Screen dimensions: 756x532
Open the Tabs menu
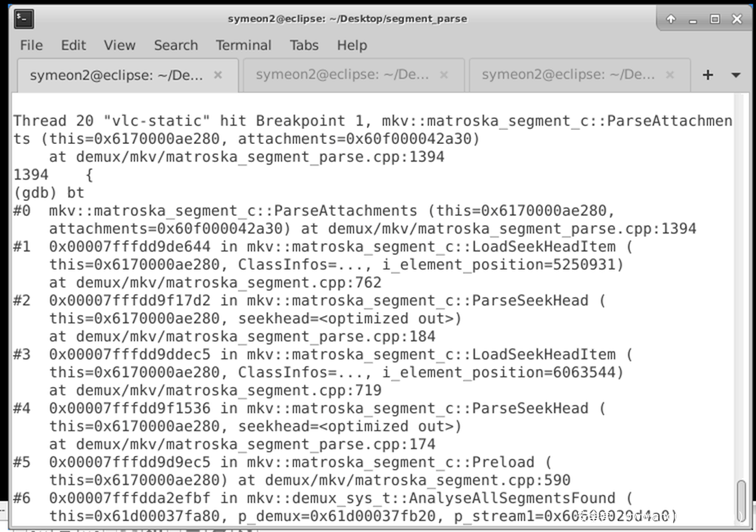(304, 46)
